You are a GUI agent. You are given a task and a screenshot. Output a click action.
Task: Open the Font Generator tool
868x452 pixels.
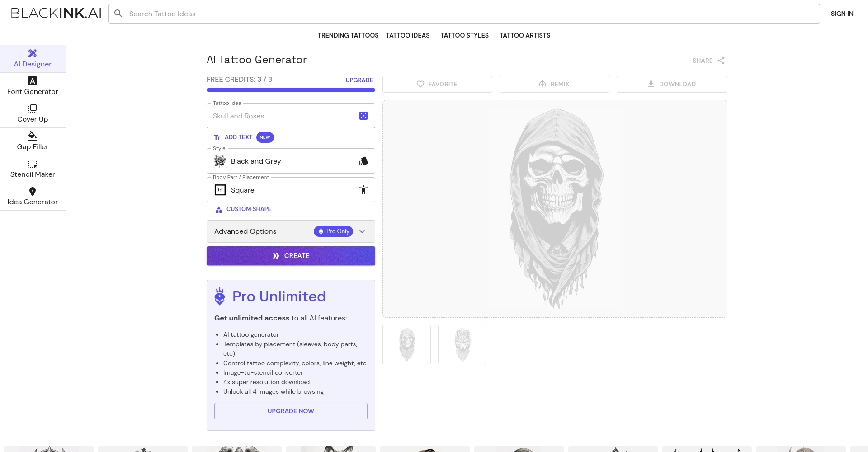(32, 86)
